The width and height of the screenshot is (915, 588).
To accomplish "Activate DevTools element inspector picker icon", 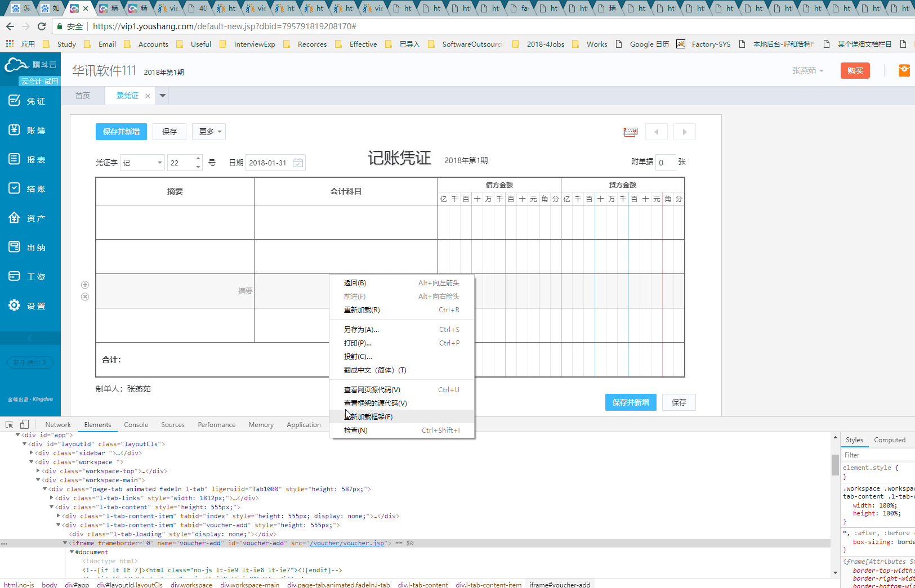I will tap(10, 425).
